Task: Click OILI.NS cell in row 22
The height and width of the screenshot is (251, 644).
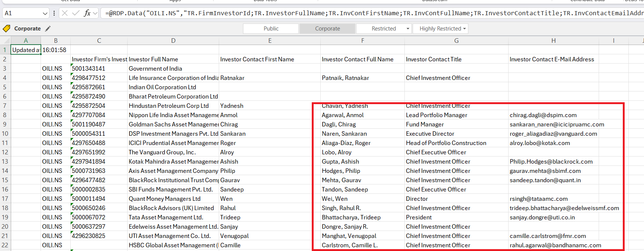Action: [x=56, y=245]
